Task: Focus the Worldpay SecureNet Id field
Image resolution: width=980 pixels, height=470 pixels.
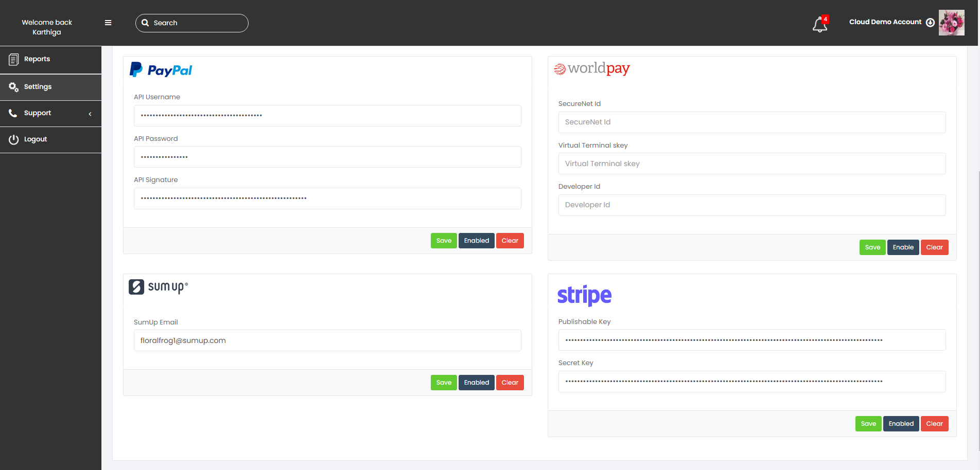Action: click(751, 122)
